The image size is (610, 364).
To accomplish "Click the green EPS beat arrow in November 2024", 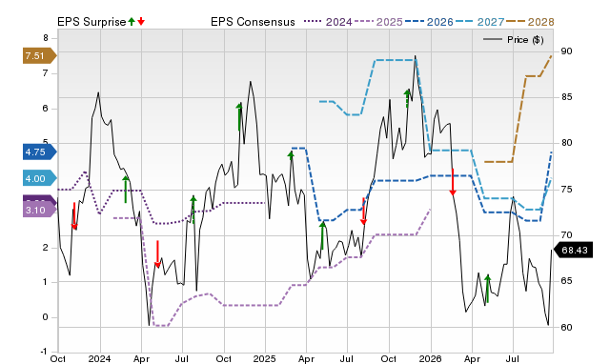I will (239, 116).
